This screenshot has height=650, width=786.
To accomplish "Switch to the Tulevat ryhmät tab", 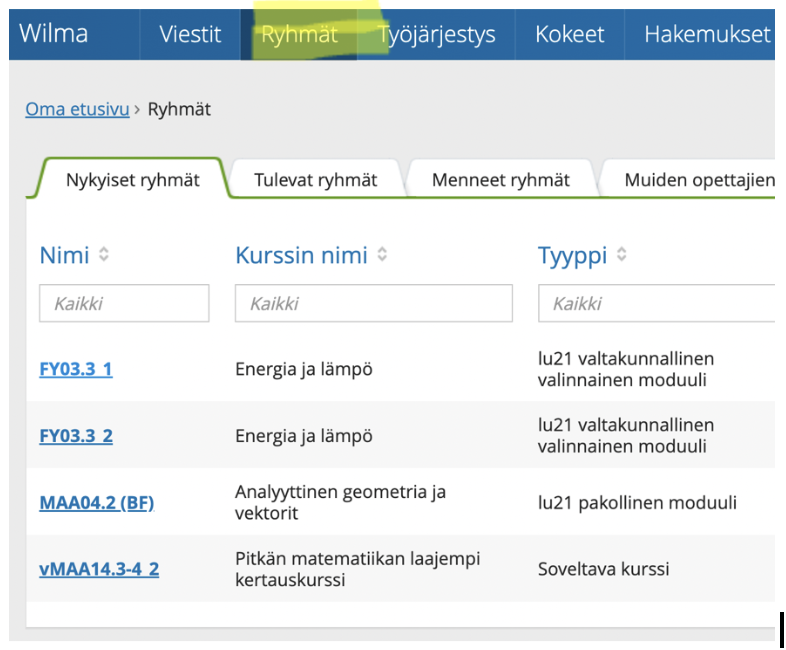I will pyautogui.click(x=315, y=179).
